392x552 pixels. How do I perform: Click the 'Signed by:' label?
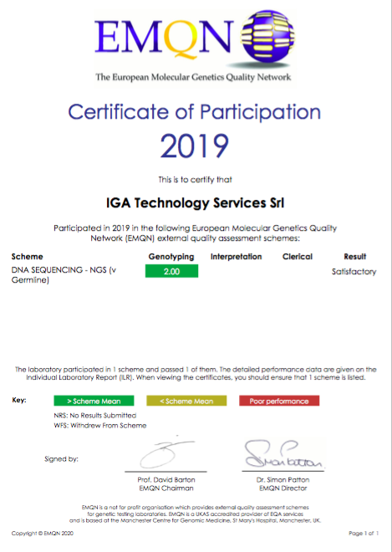[61, 459]
